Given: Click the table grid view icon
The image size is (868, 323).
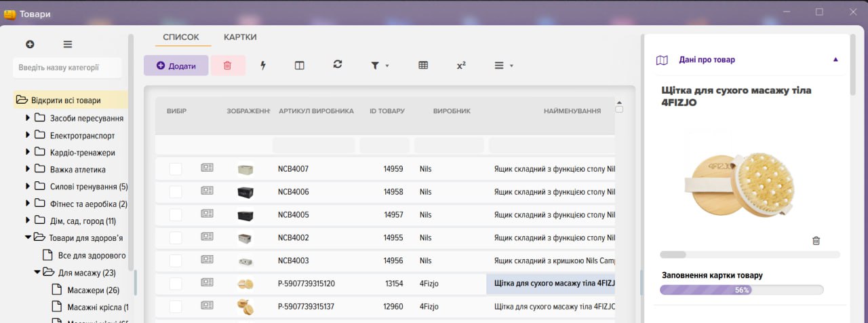Looking at the screenshot, I should click(x=423, y=66).
